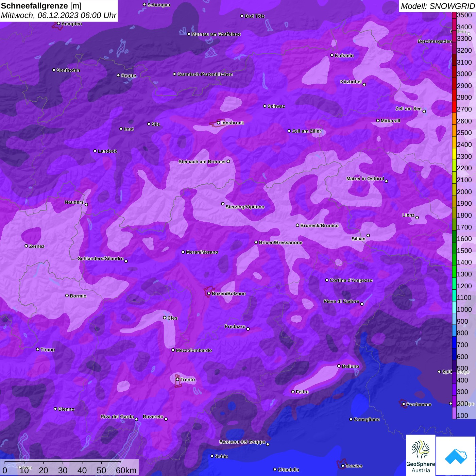The height and width of the screenshot is (476, 476).
Task: Select the orange 2500 m legend swatch
Action: [x=454, y=130]
